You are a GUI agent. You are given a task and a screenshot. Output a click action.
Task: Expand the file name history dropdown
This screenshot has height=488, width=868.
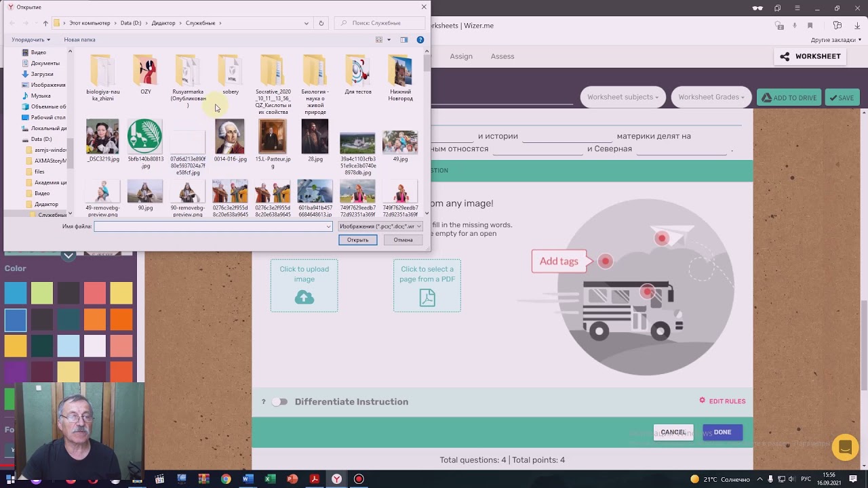coord(329,226)
